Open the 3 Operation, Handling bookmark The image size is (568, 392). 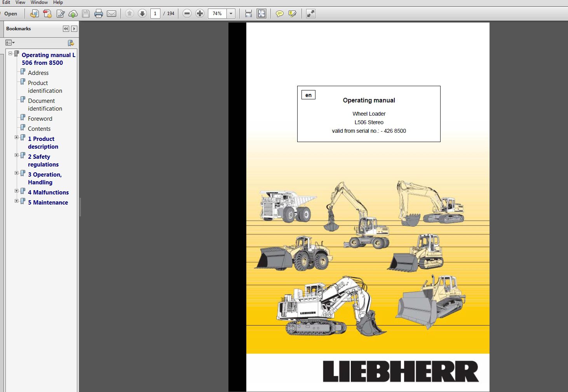click(45, 179)
